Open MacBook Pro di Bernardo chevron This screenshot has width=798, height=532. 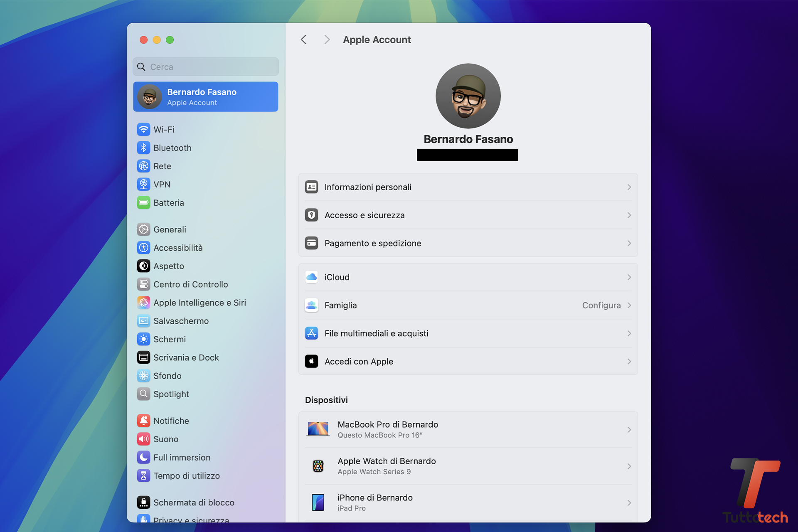629,430
